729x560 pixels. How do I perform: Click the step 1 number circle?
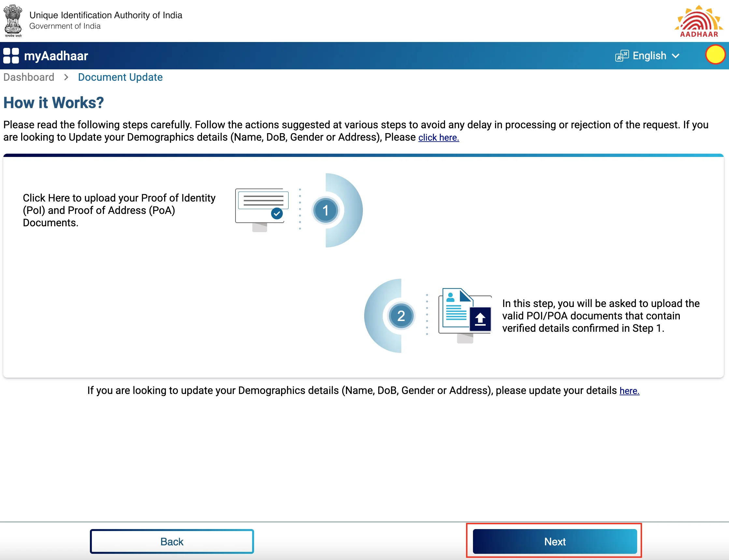pos(326,210)
